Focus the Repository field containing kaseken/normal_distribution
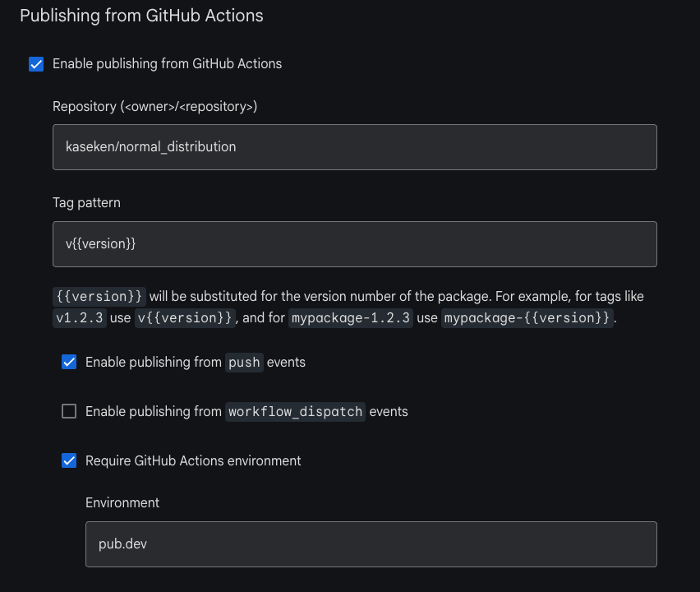Image resolution: width=700 pixels, height=592 pixels. (x=355, y=147)
